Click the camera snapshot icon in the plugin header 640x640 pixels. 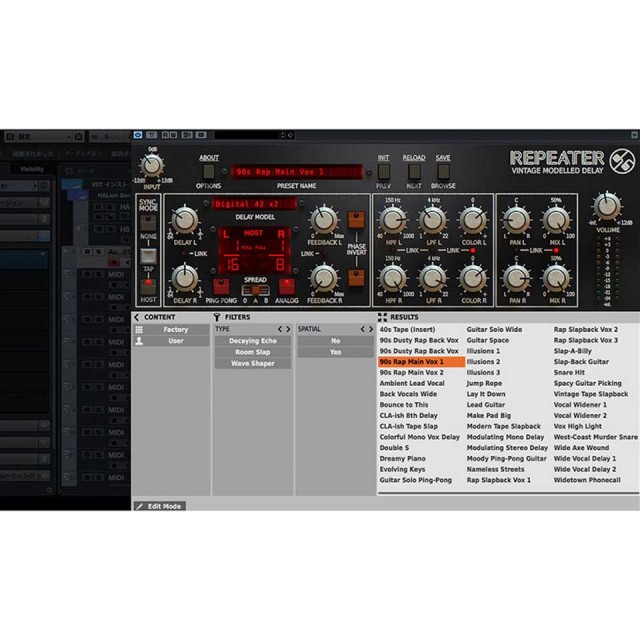point(201,135)
